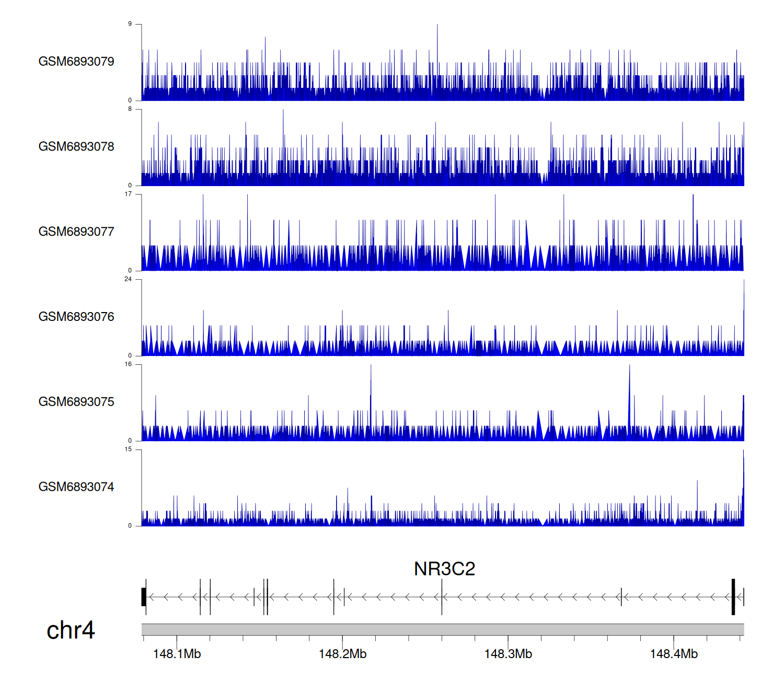Click the thick exon block at NR3C2's left end

coord(144,597)
